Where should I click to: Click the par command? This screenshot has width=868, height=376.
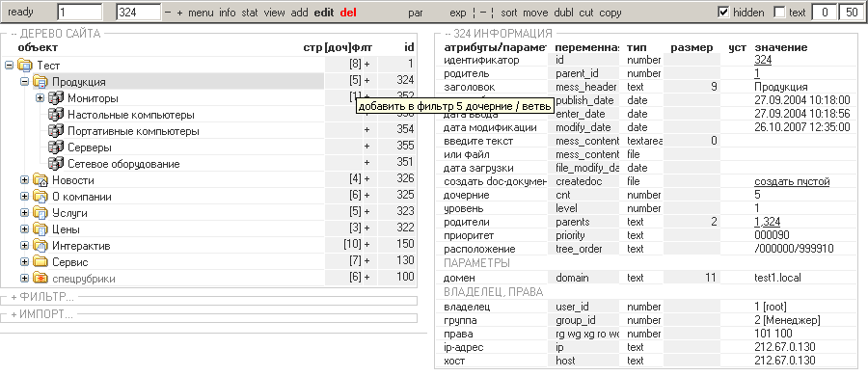(x=416, y=13)
